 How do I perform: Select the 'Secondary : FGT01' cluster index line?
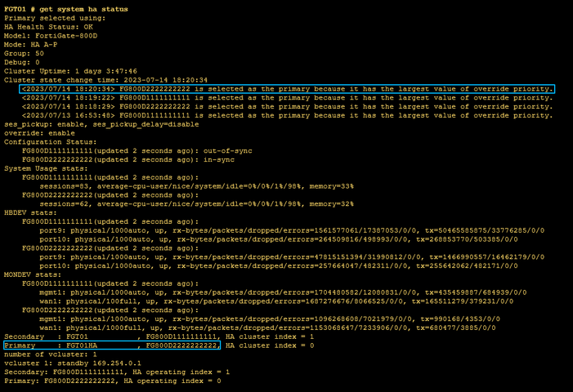tap(159, 336)
